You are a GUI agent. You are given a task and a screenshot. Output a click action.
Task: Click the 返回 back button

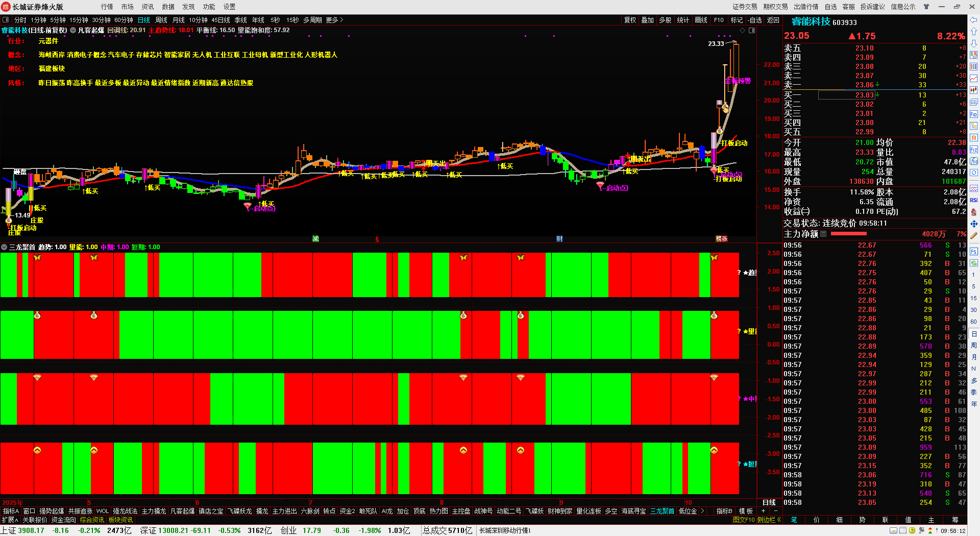(x=773, y=20)
